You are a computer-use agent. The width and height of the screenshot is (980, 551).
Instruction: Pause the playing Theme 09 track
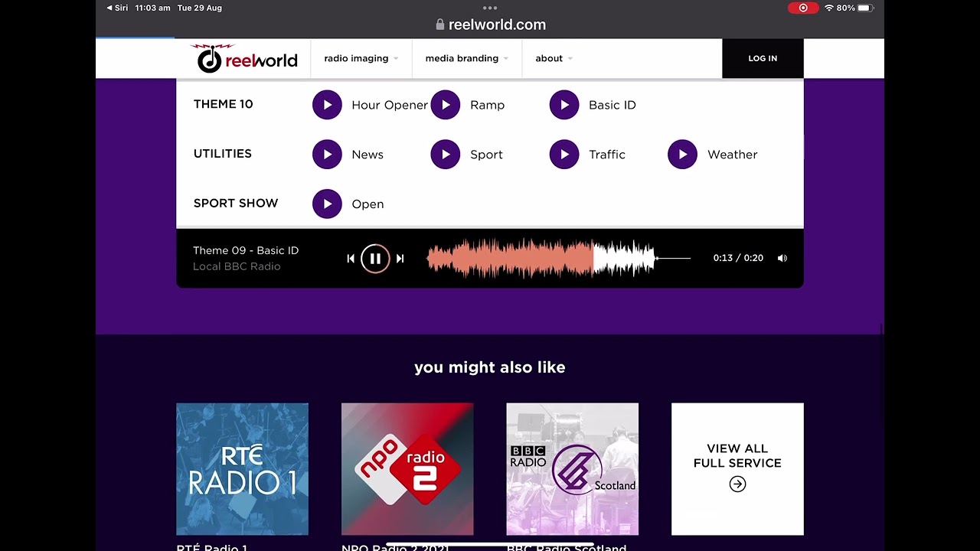(375, 259)
